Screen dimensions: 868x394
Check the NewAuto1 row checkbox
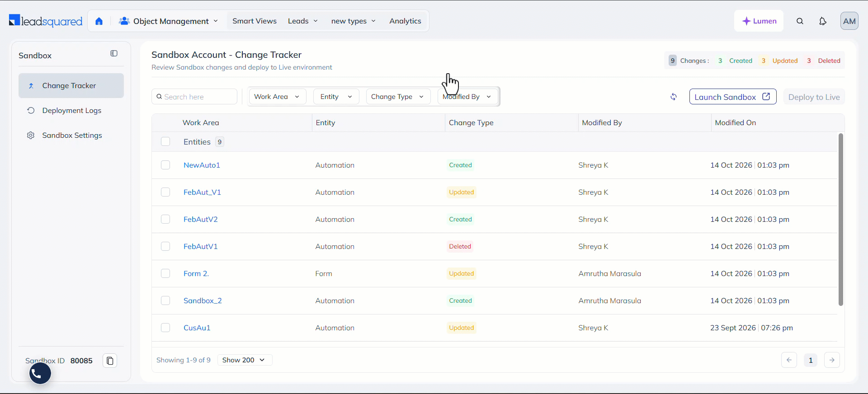coord(165,165)
